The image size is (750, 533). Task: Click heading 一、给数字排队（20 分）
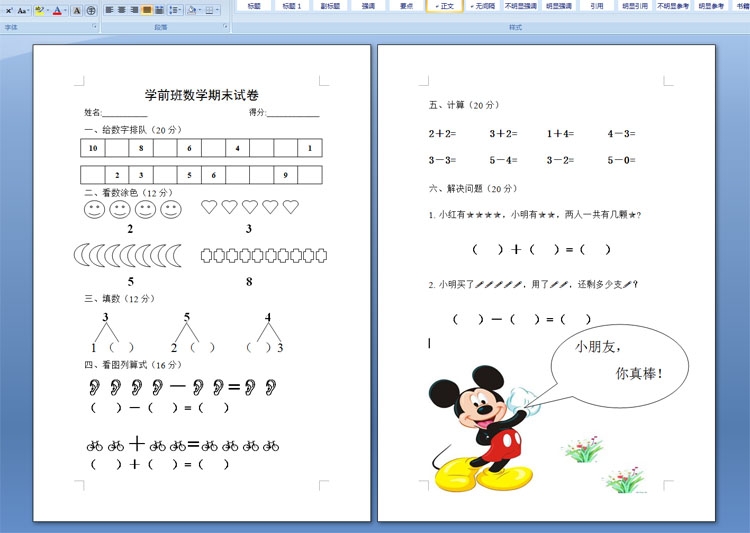click(x=133, y=130)
